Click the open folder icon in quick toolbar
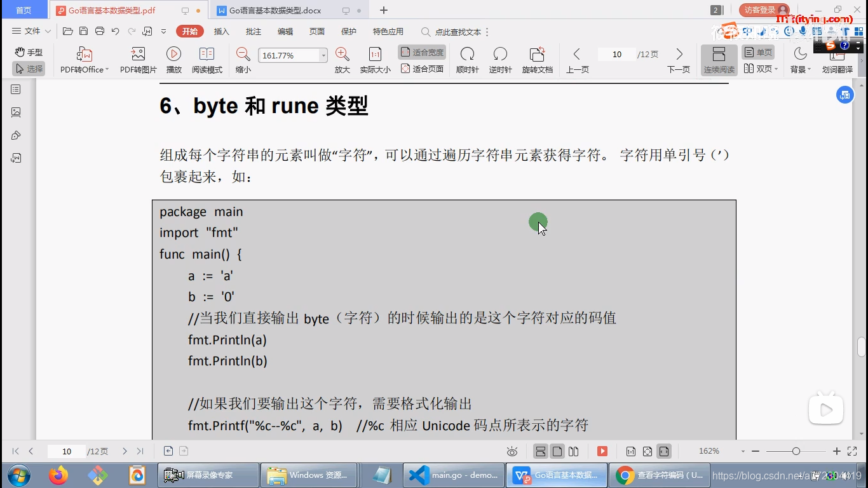Screen dimensions: 868x488 tap(67, 31)
